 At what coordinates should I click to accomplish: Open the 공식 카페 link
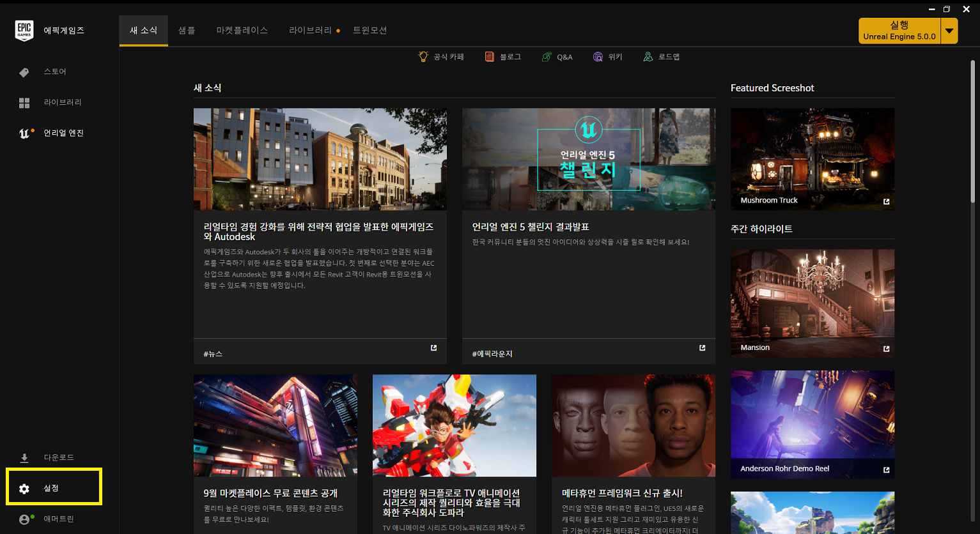pyautogui.click(x=449, y=57)
